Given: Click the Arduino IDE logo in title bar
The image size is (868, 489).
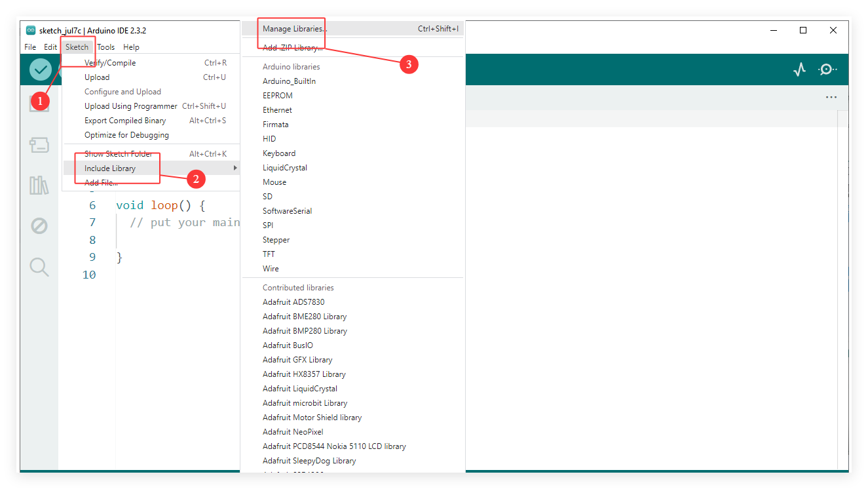Looking at the screenshot, I should [x=31, y=30].
